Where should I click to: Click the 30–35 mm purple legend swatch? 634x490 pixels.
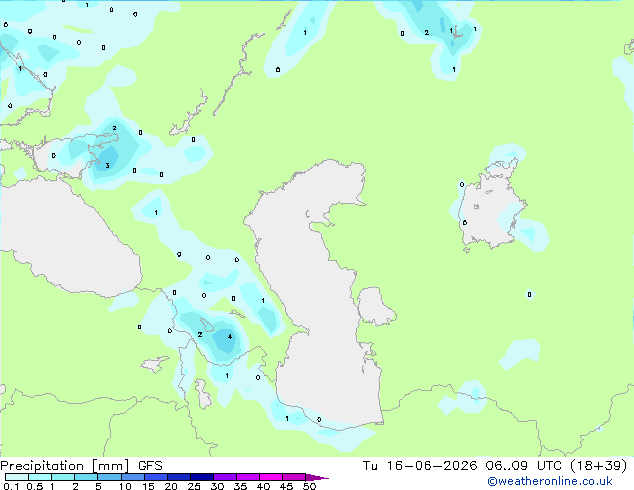pyautogui.click(x=224, y=477)
